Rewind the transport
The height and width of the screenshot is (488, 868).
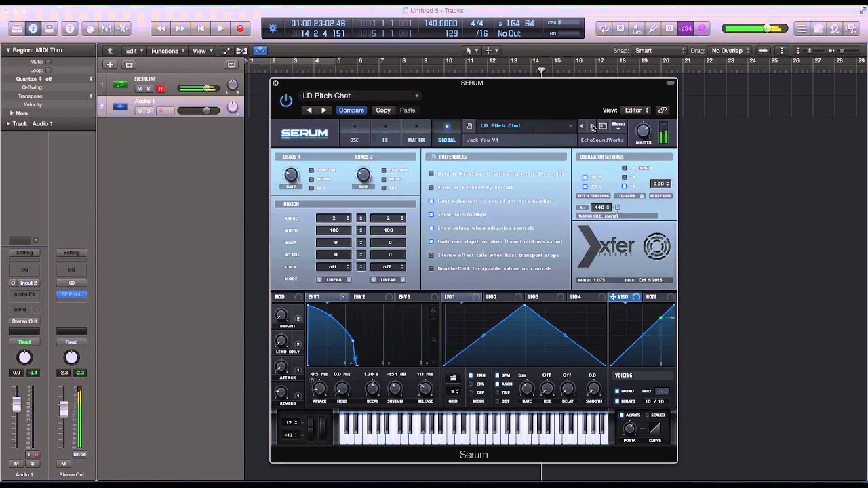tap(161, 28)
